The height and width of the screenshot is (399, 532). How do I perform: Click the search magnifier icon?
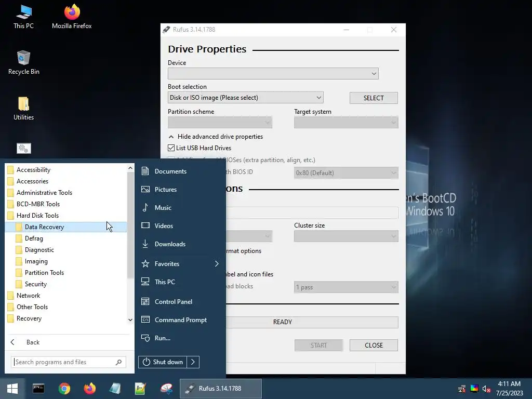pyautogui.click(x=118, y=362)
